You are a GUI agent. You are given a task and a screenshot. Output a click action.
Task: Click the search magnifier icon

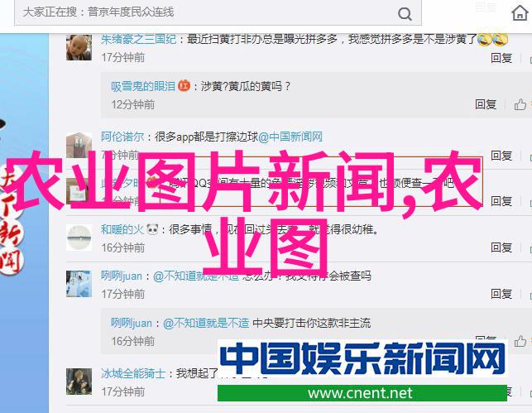click(405, 14)
